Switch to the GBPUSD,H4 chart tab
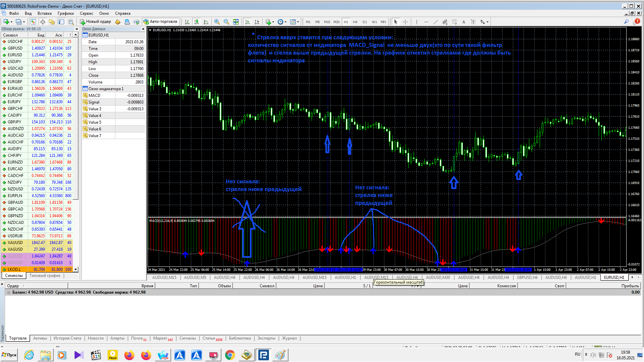 tap(527, 278)
